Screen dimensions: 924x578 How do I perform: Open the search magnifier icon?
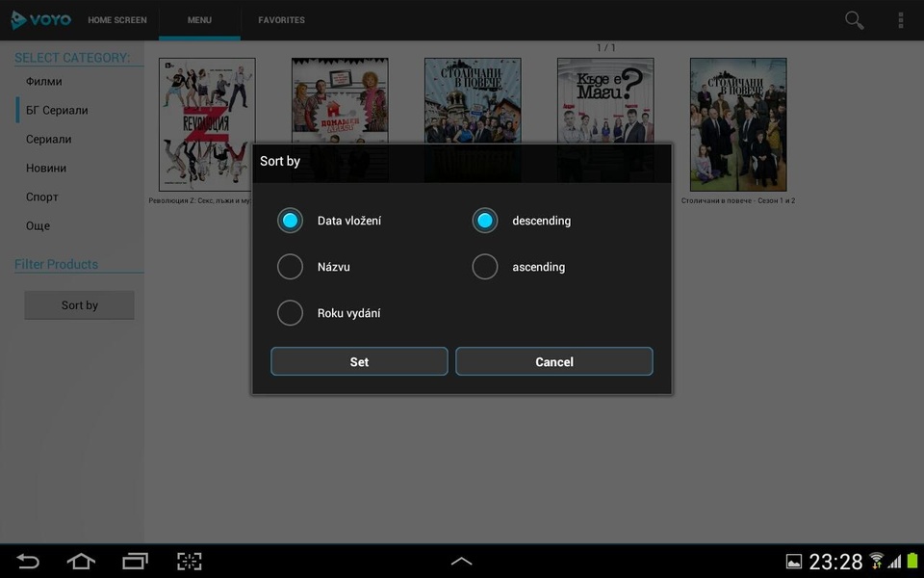(x=854, y=20)
